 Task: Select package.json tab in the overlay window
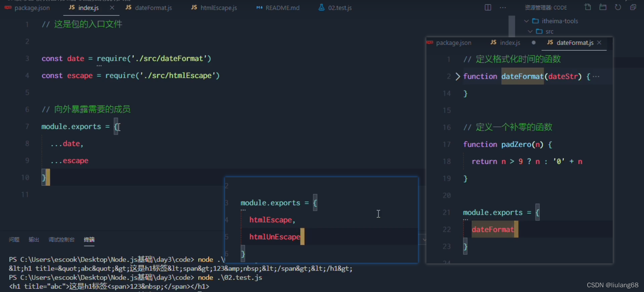point(449,43)
